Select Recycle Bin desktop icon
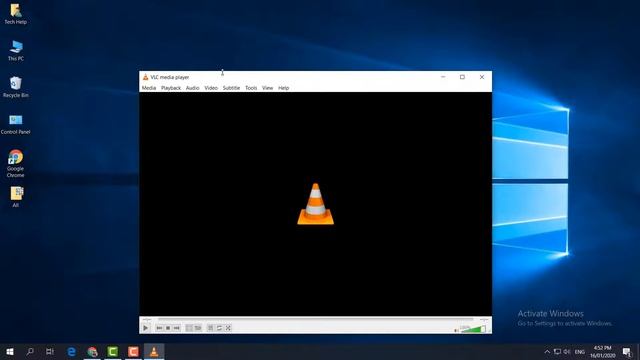This screenshot has width=640, height=360. (x=16, y=87)
